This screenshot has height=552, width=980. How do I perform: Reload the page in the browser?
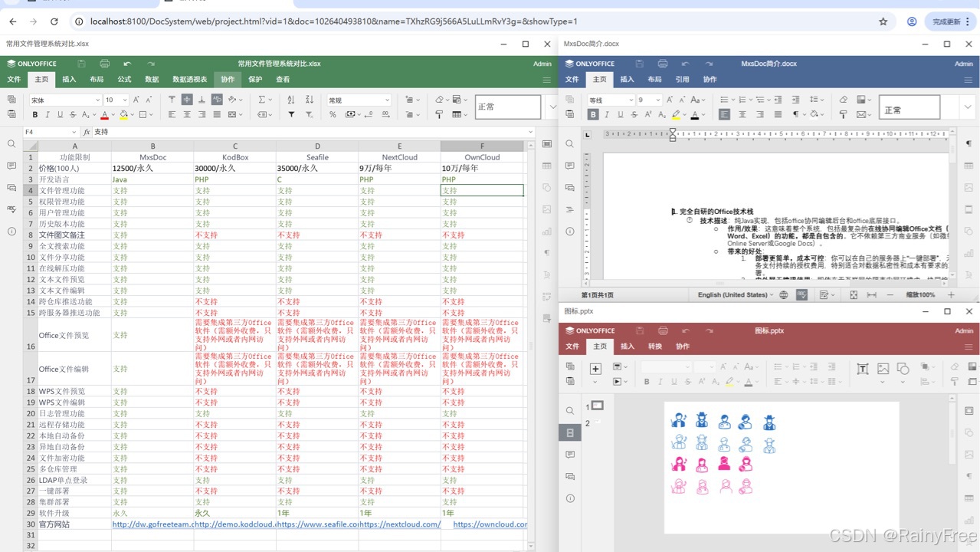54,21
